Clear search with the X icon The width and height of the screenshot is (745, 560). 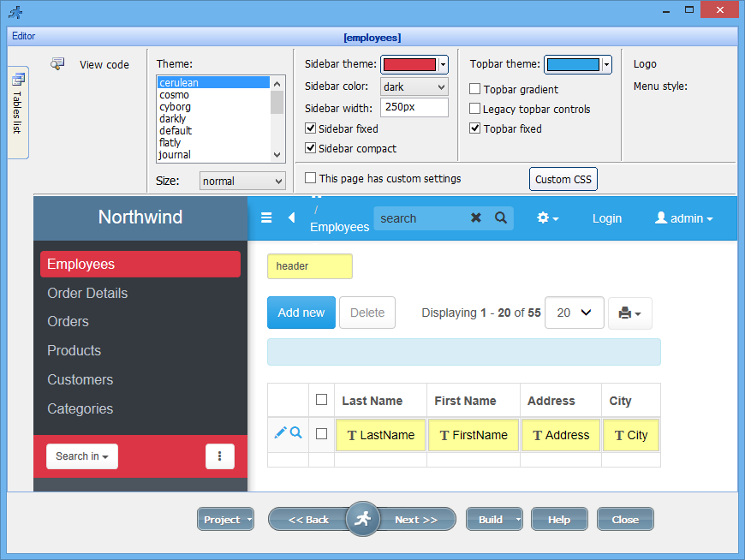coord(476,218)
